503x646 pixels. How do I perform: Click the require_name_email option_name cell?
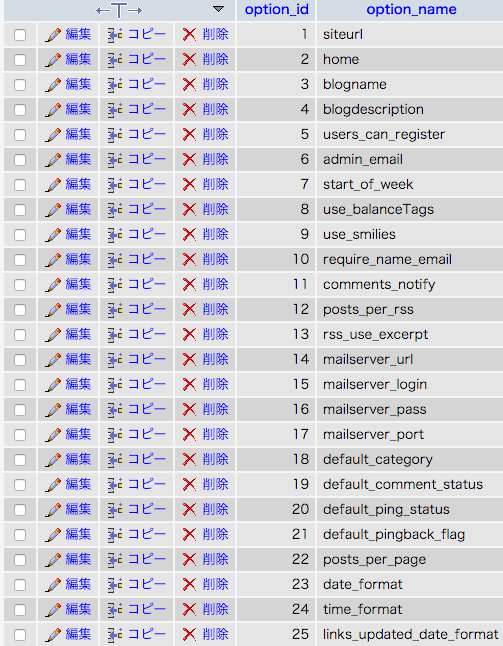click(410, 260)
